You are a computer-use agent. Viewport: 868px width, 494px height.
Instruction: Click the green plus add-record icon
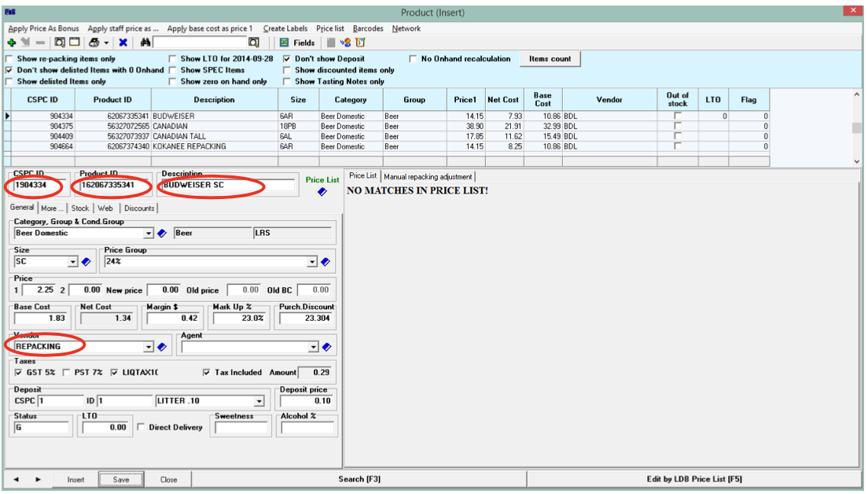tap(11, 42)
